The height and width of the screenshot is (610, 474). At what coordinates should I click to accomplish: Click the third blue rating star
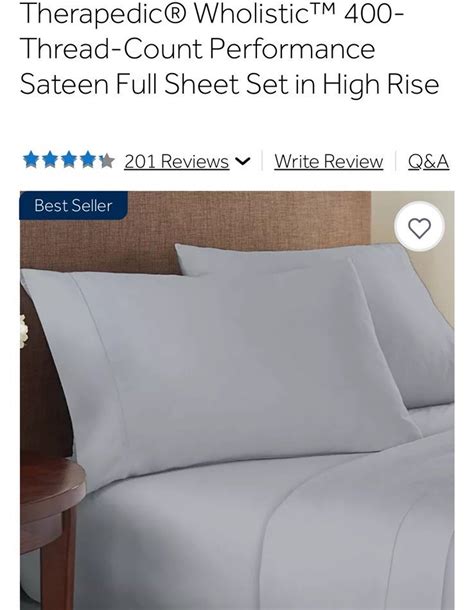click(x=69, y=160)
